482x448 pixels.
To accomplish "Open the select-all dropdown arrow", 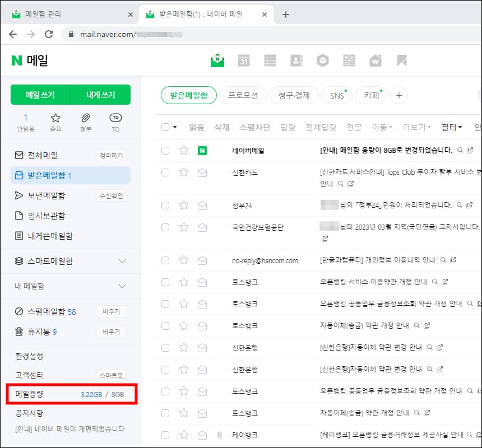I will 175,127.
